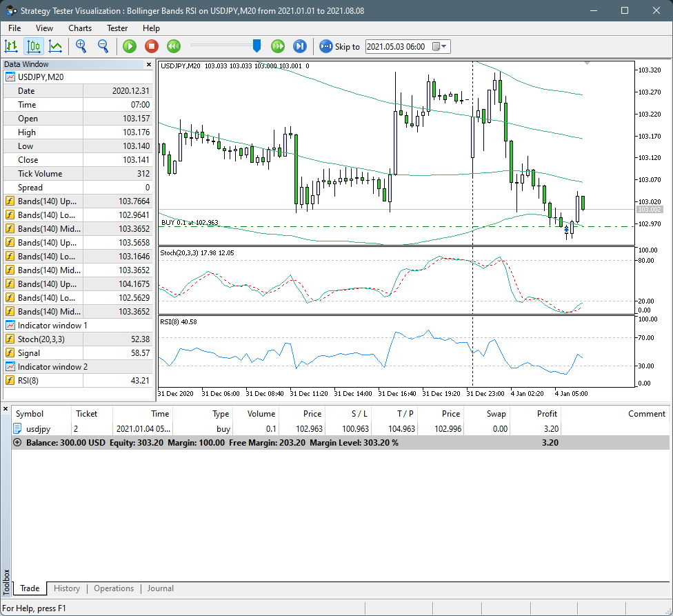Select candlestick chart display

click(33, 46)
